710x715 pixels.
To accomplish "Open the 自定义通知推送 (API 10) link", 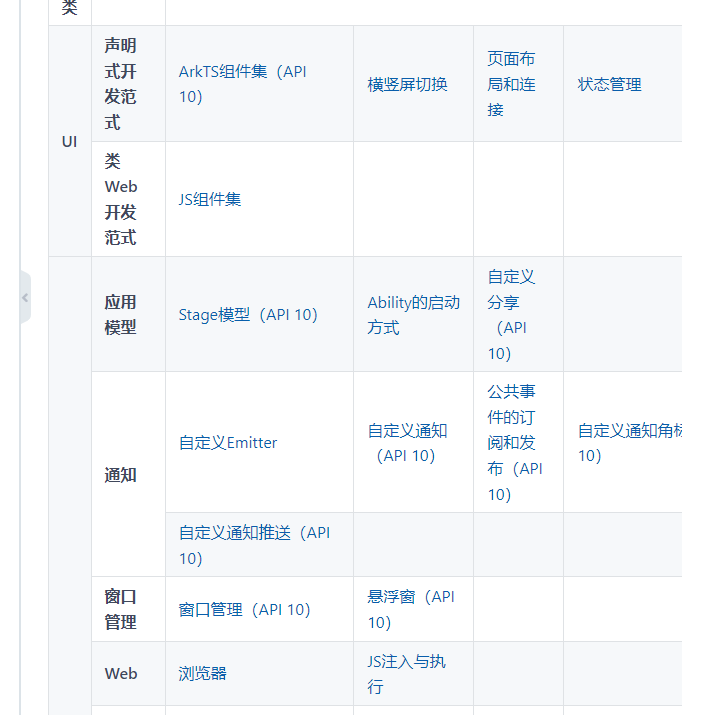I will point(254,545).
